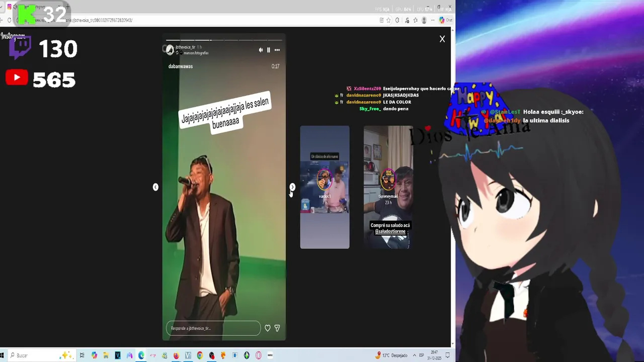Open the tioreneymaki story preview thumbnail
This screenshot has width=644, height=362.
click(388, 187)
